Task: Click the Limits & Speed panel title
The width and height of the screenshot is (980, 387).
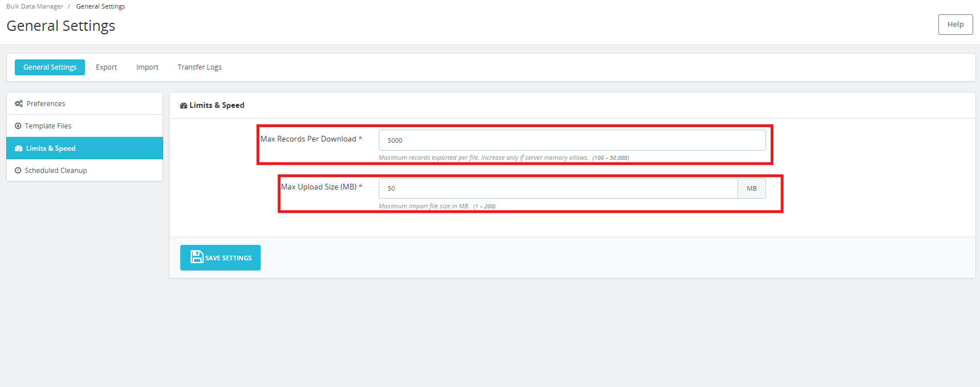Action: 217,106
